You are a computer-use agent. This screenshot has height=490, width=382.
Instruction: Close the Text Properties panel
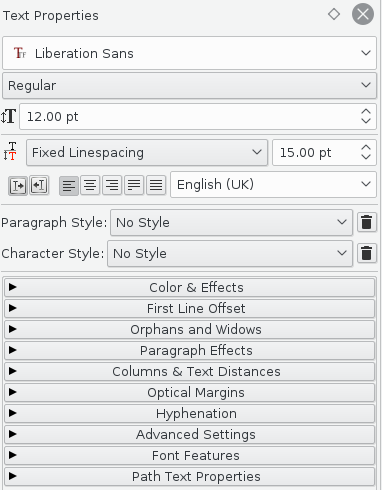pos(363,14)
